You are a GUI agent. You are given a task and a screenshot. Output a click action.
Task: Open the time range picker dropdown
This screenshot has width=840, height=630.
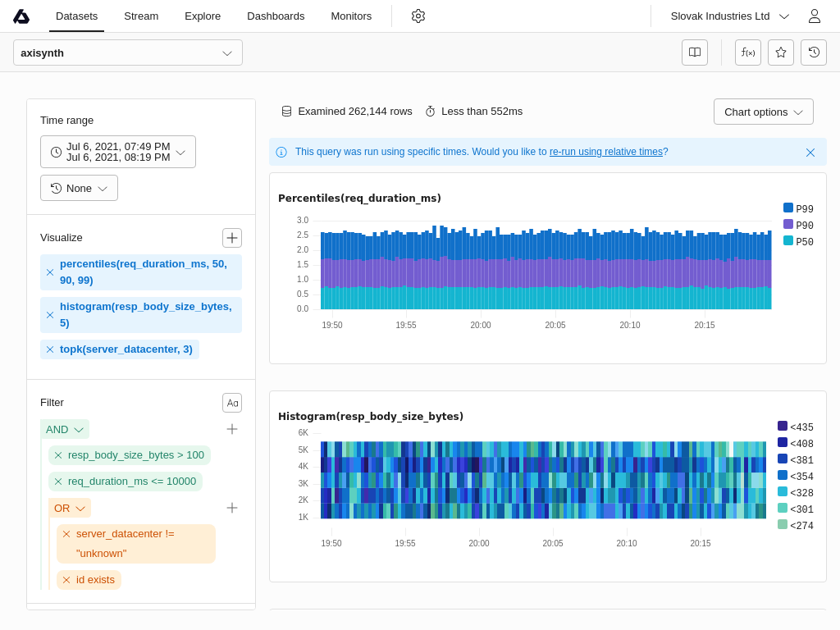[118, 152]
